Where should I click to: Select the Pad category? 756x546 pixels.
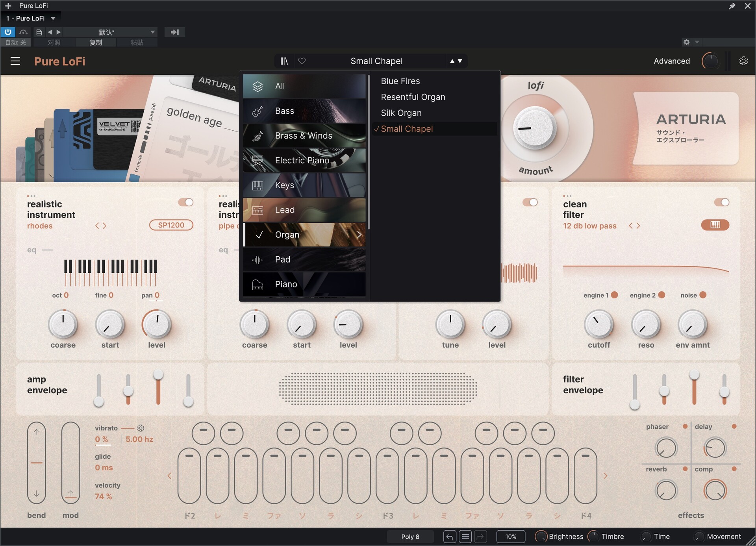tap(304, 259)
